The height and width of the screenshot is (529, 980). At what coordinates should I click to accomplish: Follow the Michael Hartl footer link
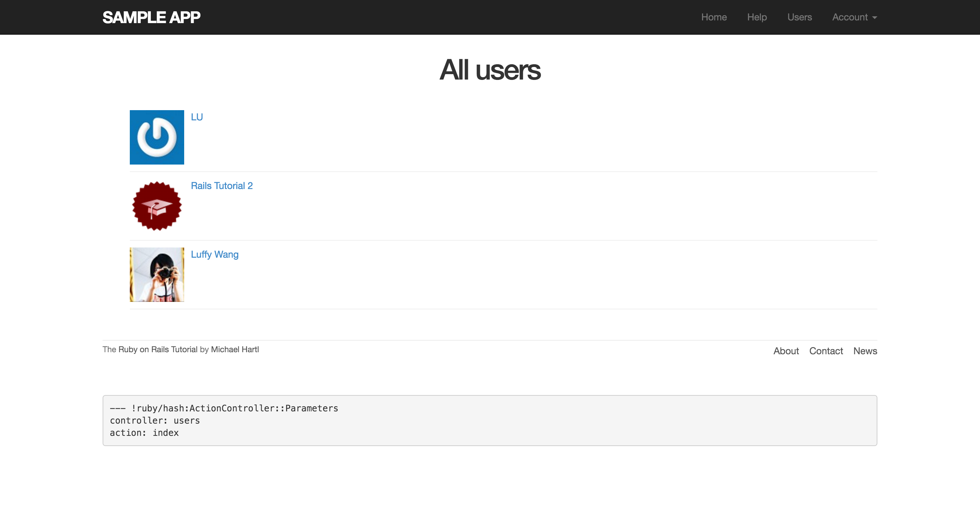click(x=235, y=349)
